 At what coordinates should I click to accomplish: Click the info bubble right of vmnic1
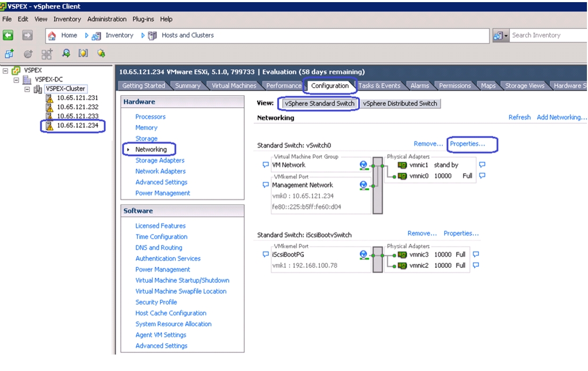tap(482, 165)
